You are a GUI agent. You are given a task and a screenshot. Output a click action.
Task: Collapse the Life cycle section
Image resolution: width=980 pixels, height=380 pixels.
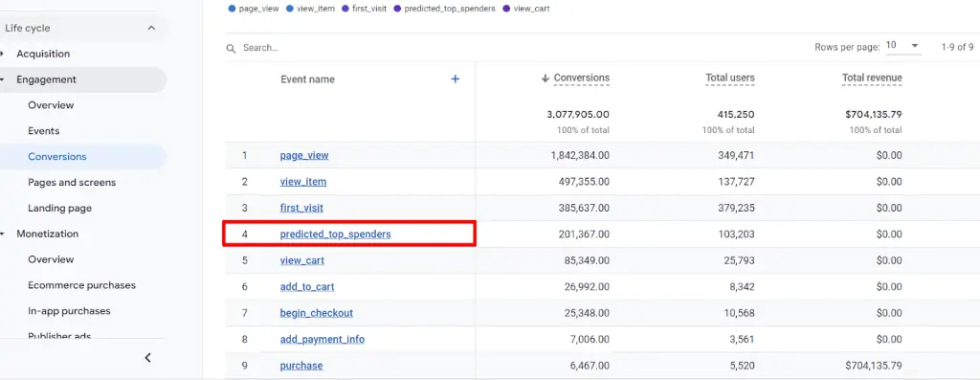tap(151, 28)
